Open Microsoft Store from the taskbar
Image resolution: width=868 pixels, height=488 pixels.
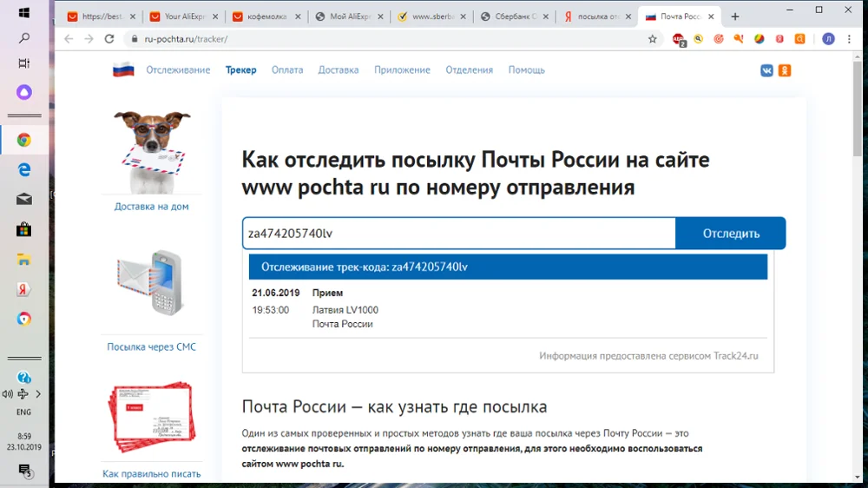pos(23,229)
